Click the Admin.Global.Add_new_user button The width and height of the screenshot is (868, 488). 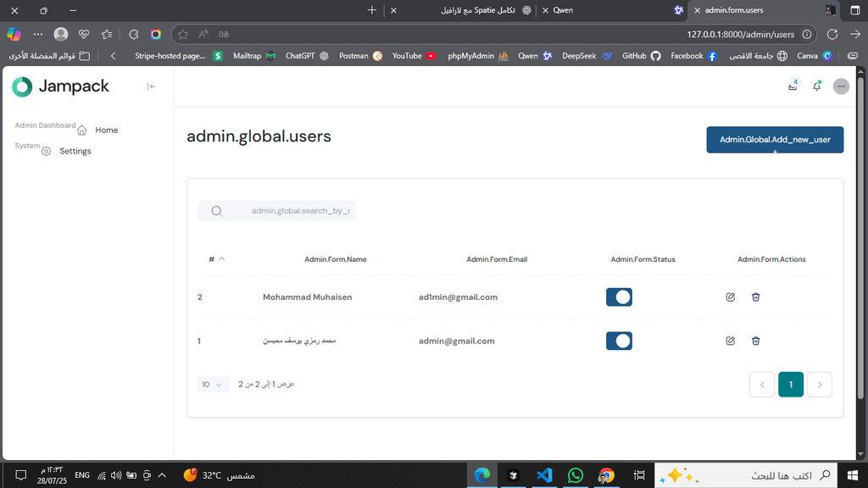[x=775, y=140]
